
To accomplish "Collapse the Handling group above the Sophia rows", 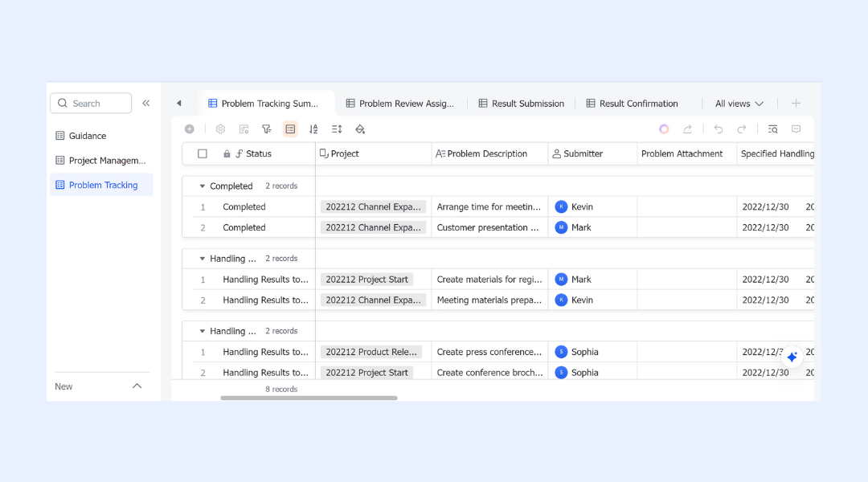I will [202, 331].
